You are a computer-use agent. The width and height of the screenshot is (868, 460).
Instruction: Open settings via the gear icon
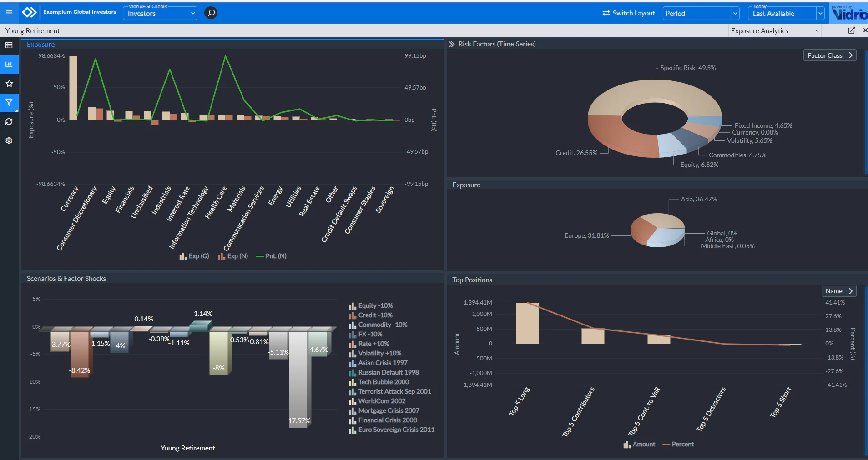click(x=9, y=140)
